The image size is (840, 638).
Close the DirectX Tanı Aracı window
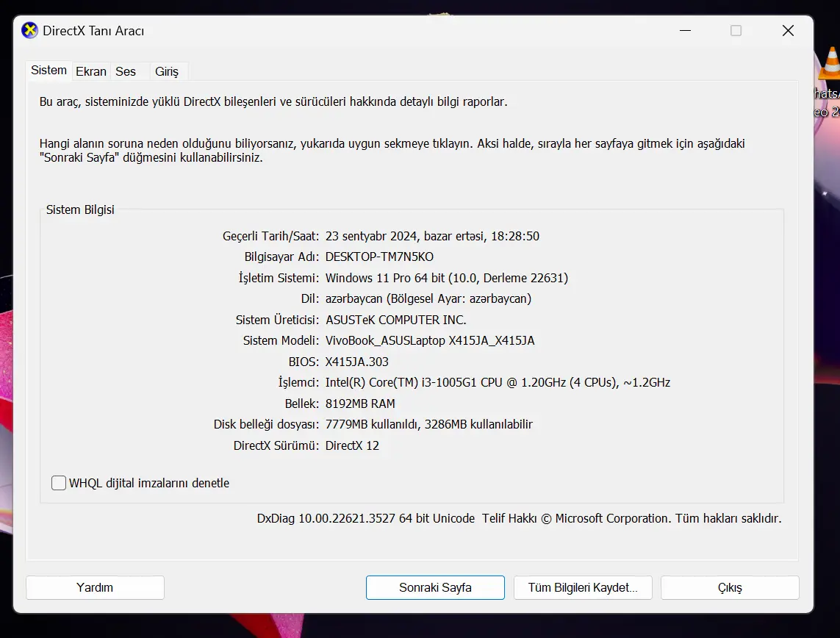(788, 31)
